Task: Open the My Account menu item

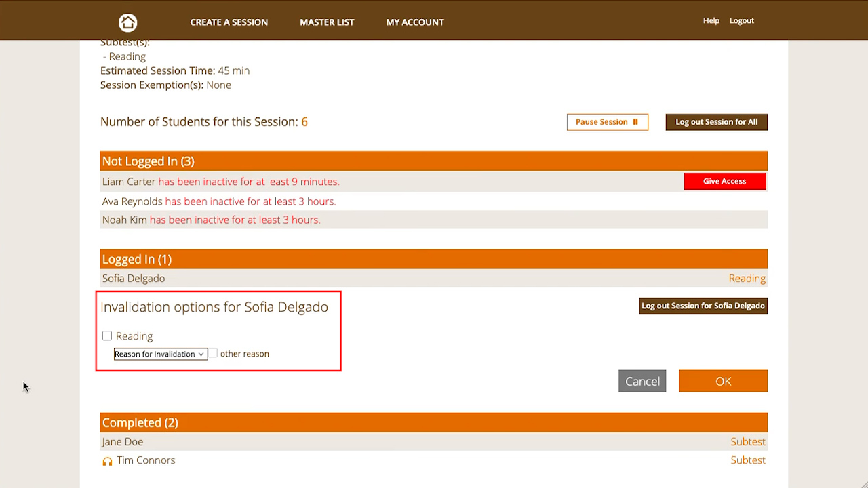Action: click(414, 22)
